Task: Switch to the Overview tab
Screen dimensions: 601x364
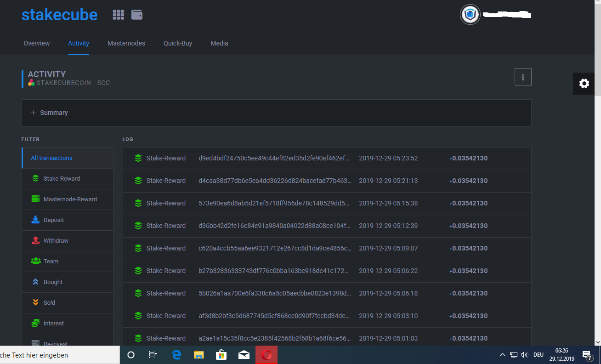Action: pos(37,43)
